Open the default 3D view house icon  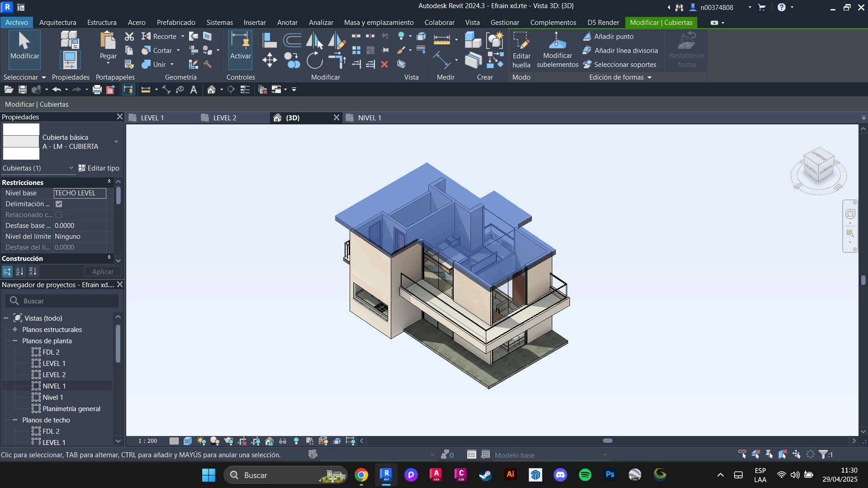(x=211, y=90)
